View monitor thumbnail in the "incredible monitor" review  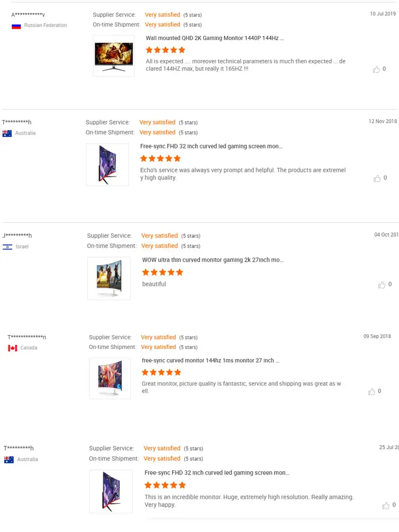point(111,491)
